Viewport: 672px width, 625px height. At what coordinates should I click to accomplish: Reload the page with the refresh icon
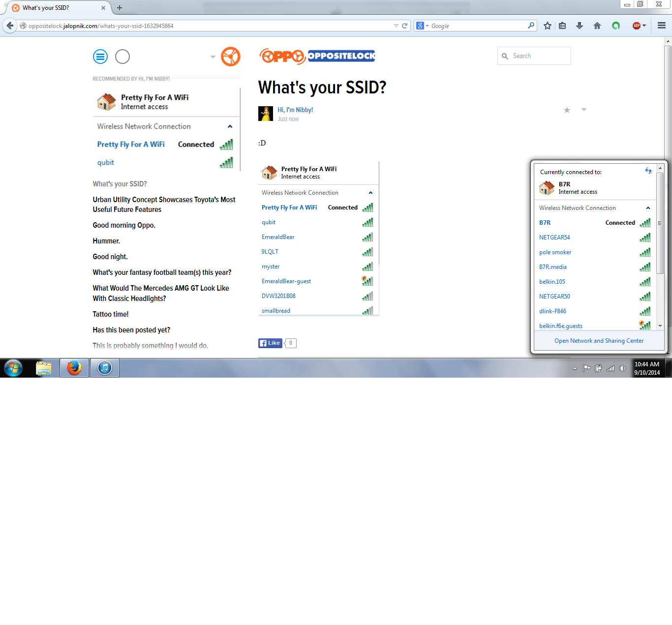pyautogui.click(x=404, y=26)
